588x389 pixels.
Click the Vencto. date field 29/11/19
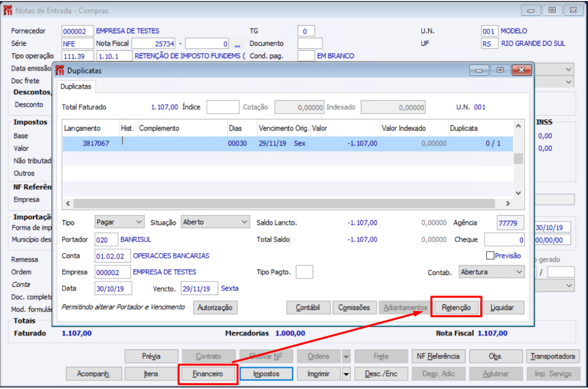pyautogui.click(x=199, y=289)
